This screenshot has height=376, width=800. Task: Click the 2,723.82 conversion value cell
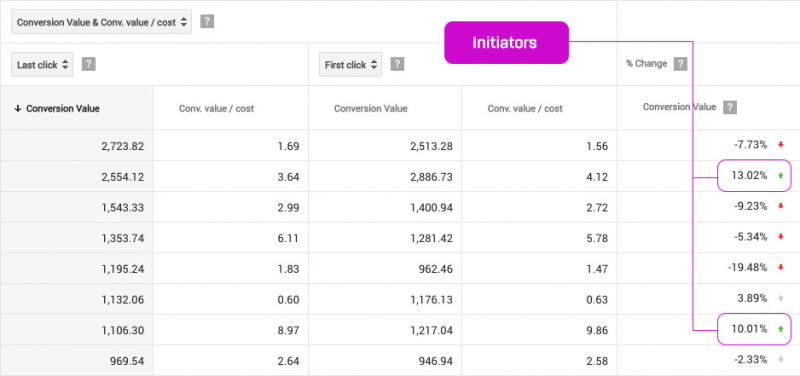point(77,146)
